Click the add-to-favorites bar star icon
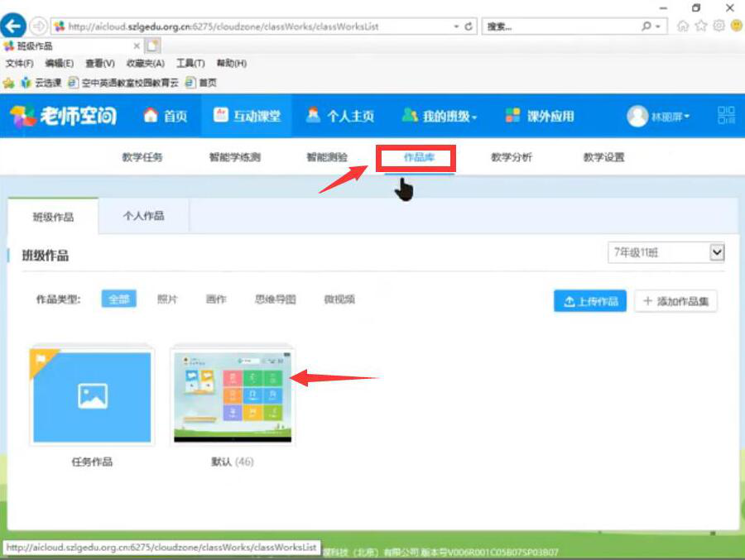The height and width of the screenshot is (560, 745). (x=8, y=83)
